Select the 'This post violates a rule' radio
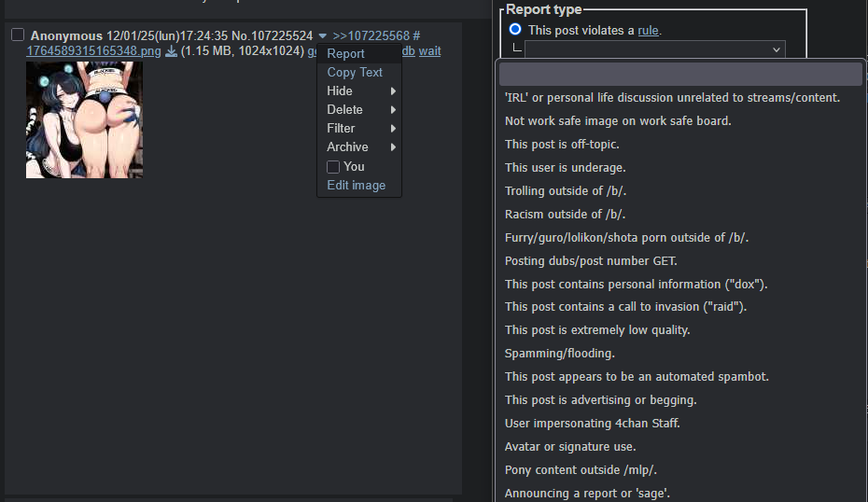The width and height of the screenshot is (868, 502). [x=515, y=30]
